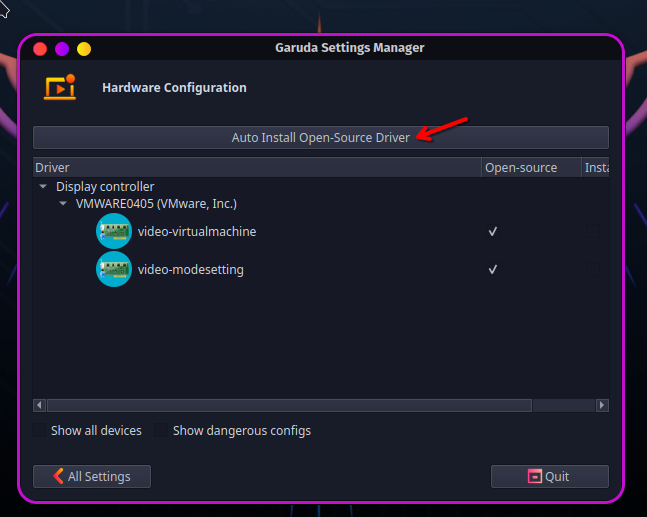Sort by the Driver column header
The width and height of the screenshot is (647, 517).
click(257, 168)
